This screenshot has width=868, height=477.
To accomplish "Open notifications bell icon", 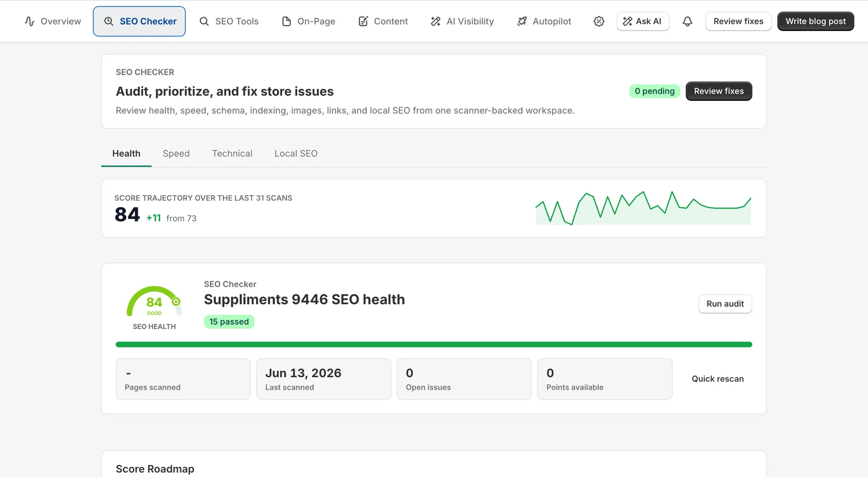I will point(687,21).
